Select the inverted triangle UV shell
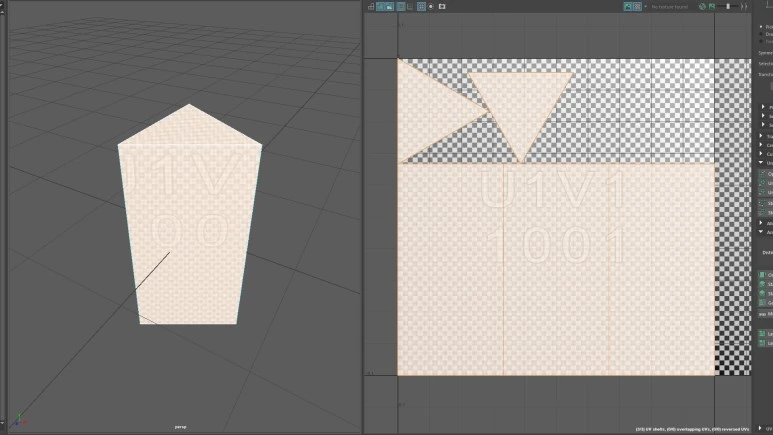The width and height of the screenshot is (773, 435). click(521, 106)
